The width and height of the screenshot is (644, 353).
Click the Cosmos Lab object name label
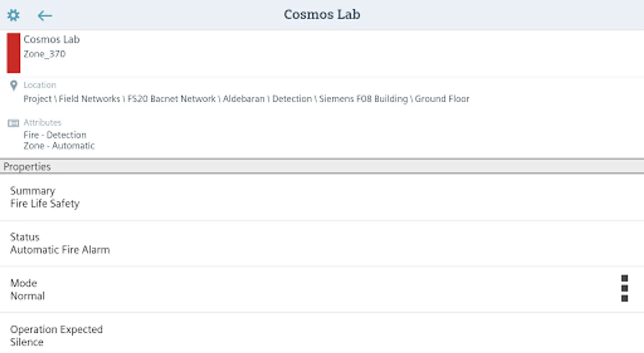coord(51,40)
